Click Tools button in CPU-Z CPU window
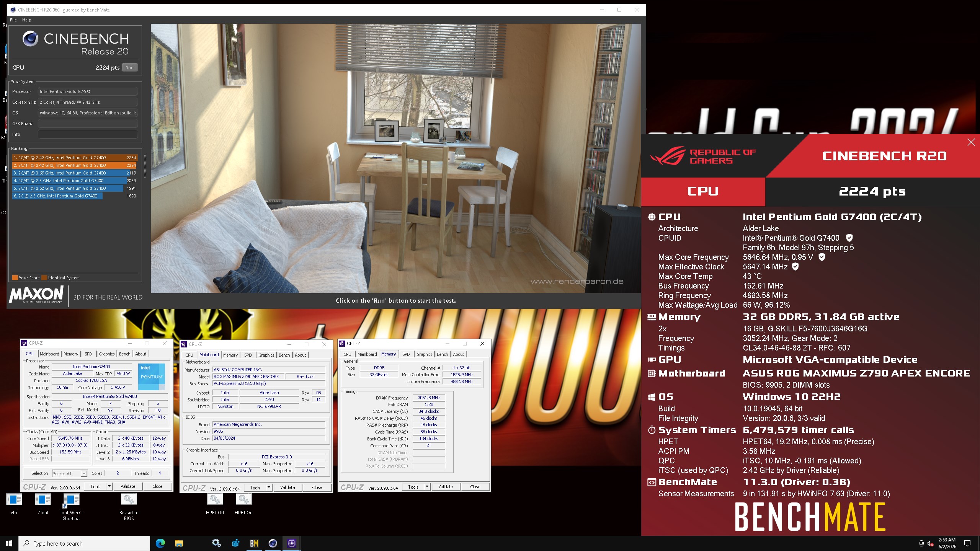This screenshot has width=980, height=551. point(95,486)
